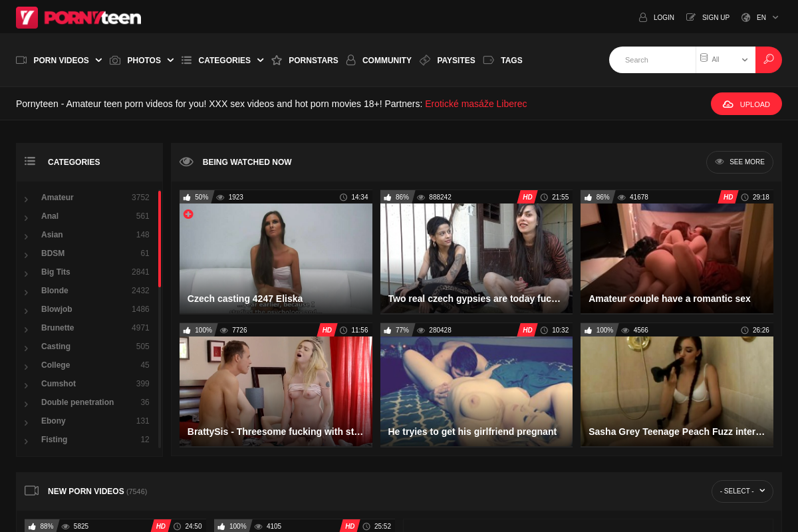Open the Community menu item
798x532 pixels.
(386, 61)
